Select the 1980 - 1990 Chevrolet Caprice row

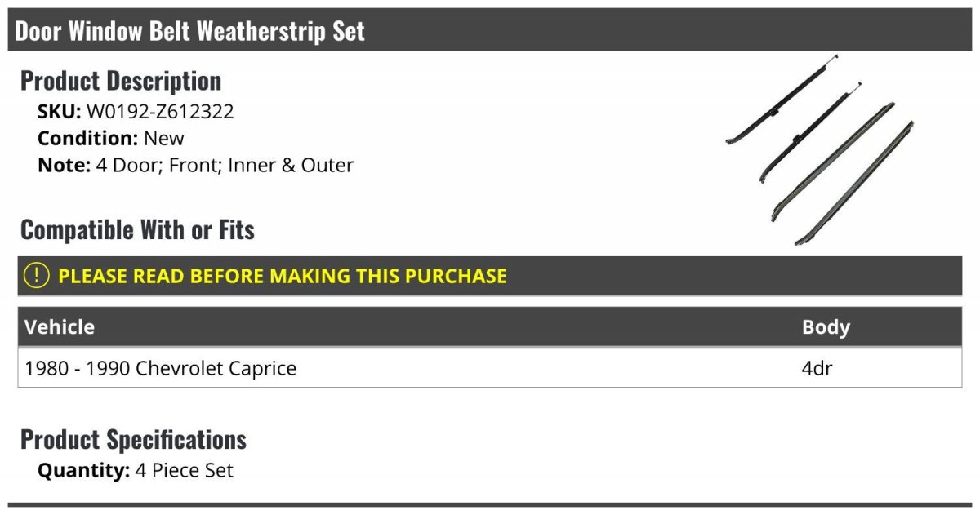[490, 367]
